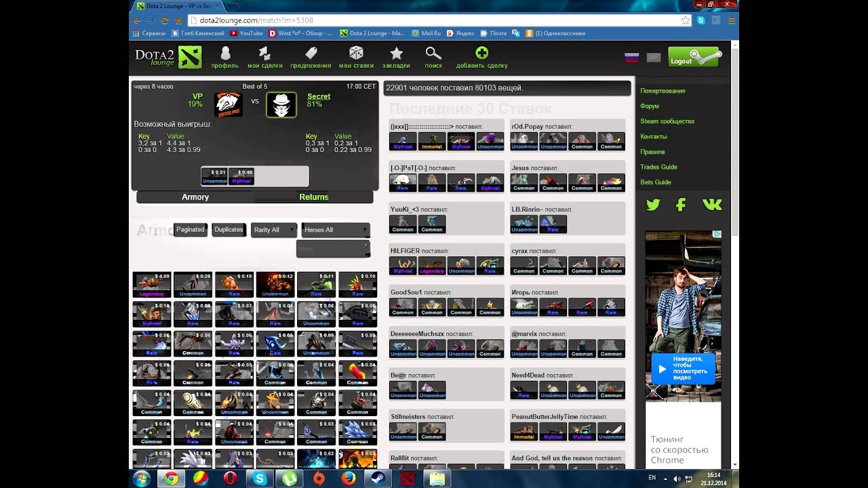The image size is (868, 488).
Task: Open the Facebook social icon
Action: [x=681, y=205]
